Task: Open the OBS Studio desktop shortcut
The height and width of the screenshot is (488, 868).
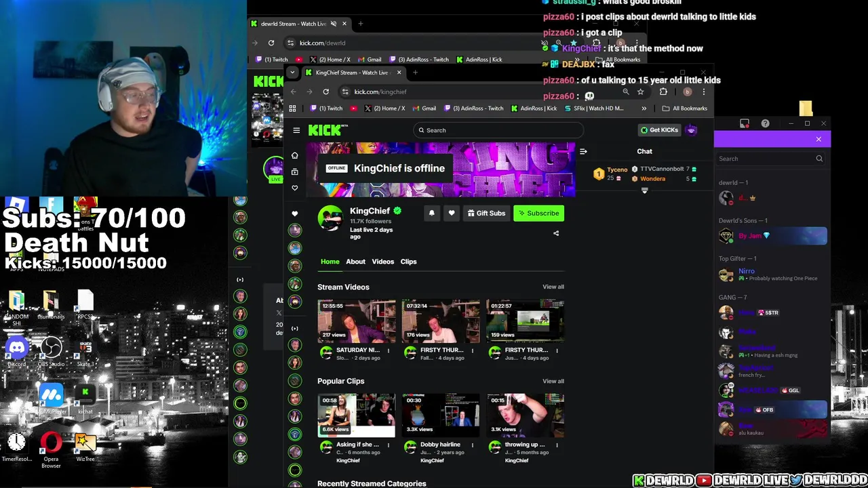Action: pos(51,352)
